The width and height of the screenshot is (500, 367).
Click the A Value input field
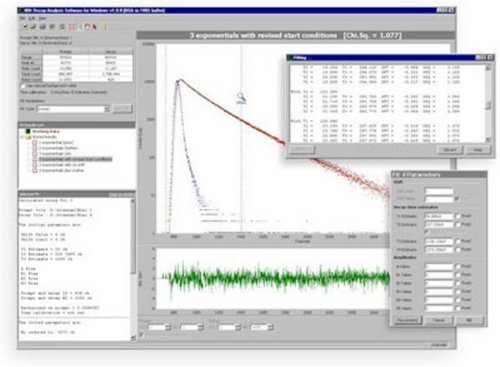point(439,266)
